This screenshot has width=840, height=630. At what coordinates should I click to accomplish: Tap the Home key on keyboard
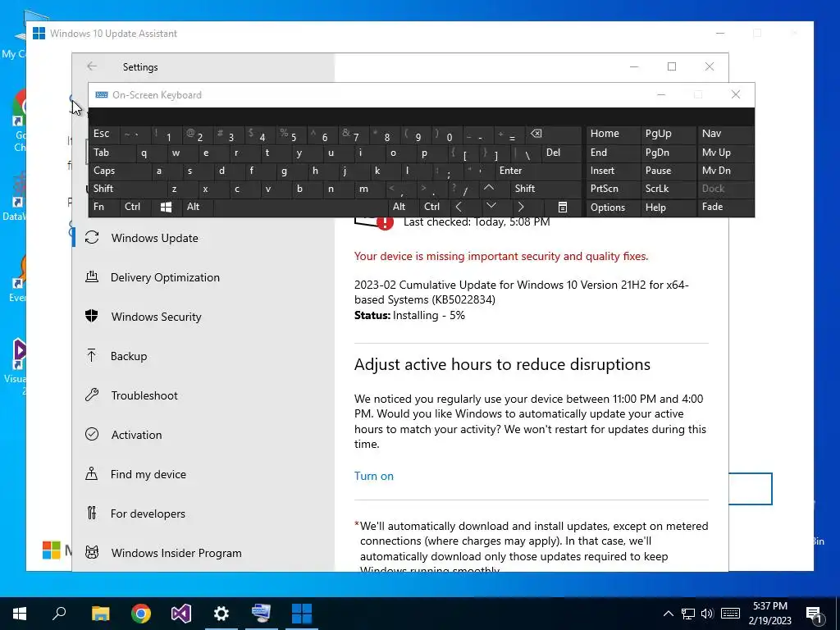click(612, 134)
